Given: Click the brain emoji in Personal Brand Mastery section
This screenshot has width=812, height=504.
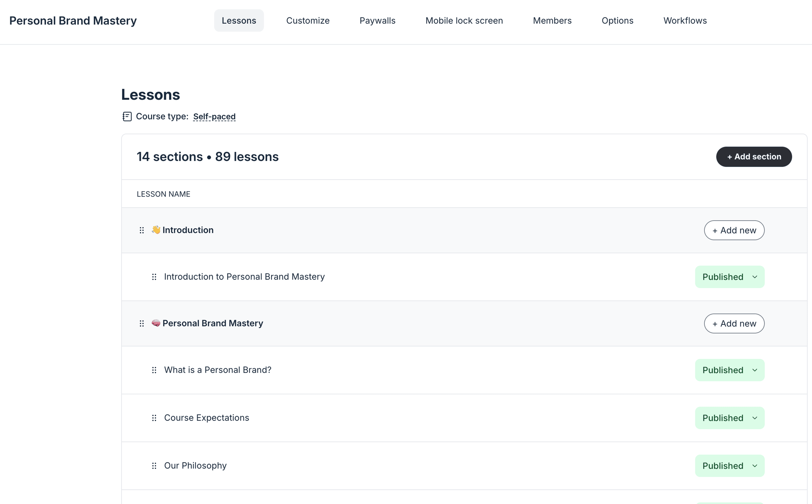Looking at the screenshot, I should [x=156, y=323].
